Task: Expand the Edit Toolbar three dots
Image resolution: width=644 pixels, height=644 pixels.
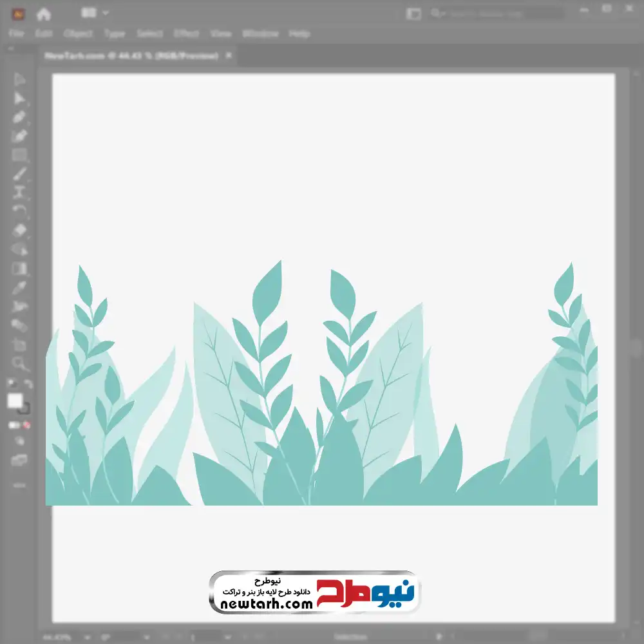Action: [19, 485]
